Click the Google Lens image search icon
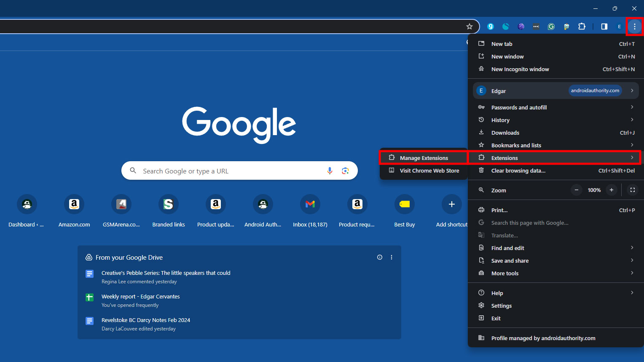644x362 pixels. click(346, 170)
